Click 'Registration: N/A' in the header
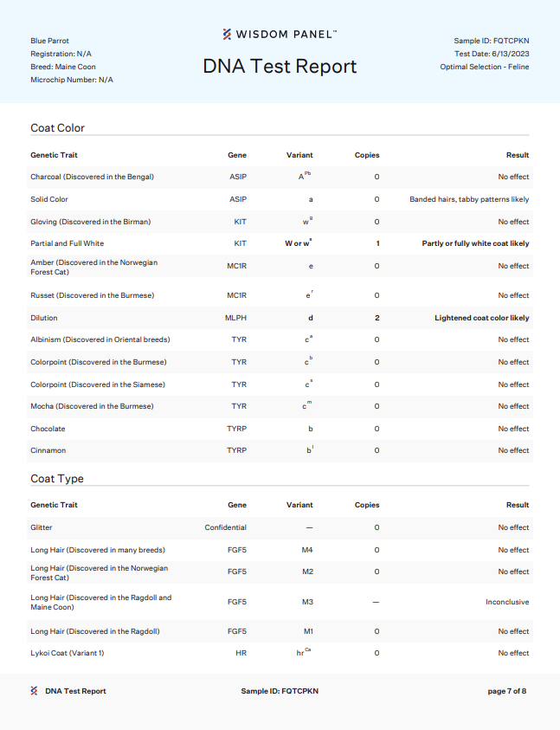Screen dimensions: 560x730 pos(61,54)
